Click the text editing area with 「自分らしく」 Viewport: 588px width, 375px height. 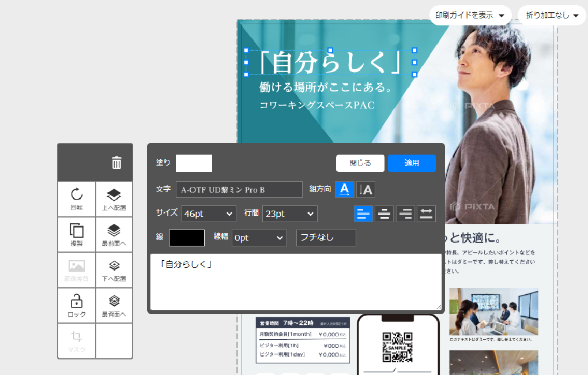[x=296, y=282]
